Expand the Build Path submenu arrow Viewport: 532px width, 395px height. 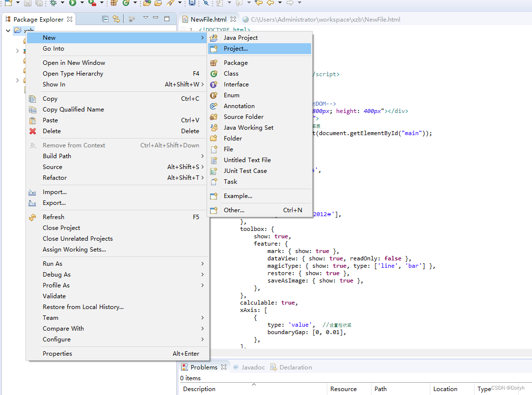pyautogui.click(x=203, y=156)
